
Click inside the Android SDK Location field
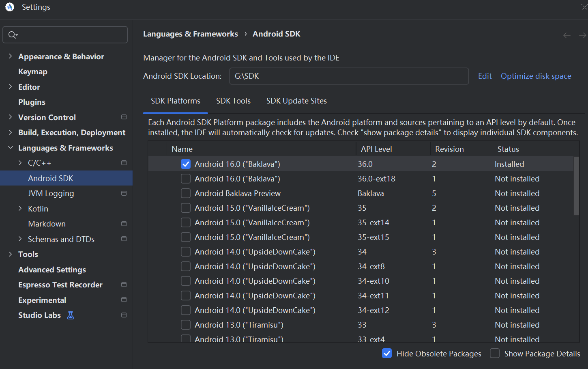(x=349, y=76)
